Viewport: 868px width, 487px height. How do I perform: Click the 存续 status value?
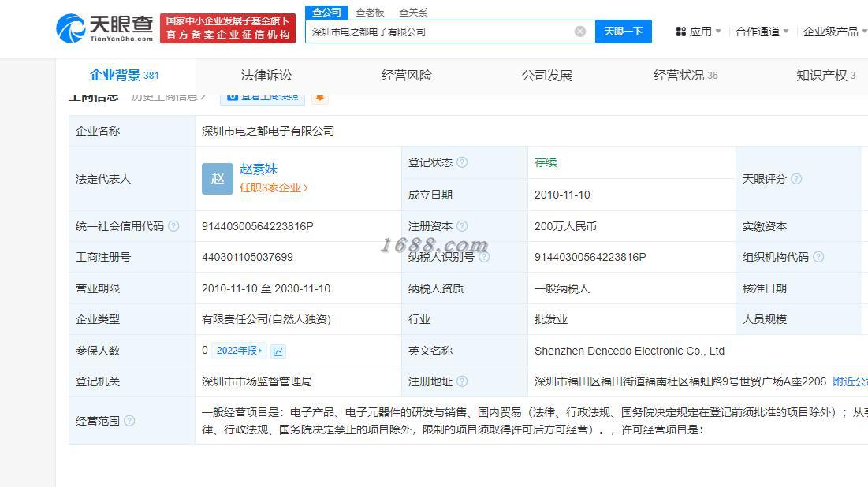tap(546, 162)
